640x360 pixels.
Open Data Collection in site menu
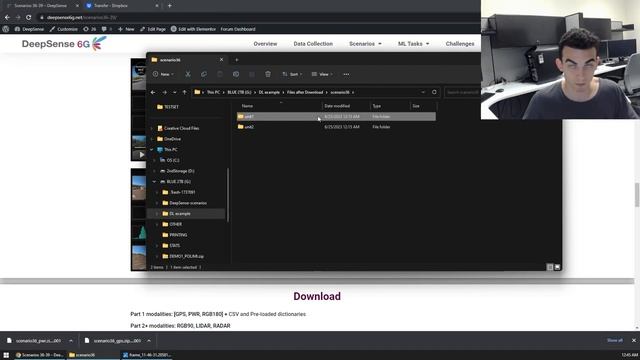(x=313, y=44)
